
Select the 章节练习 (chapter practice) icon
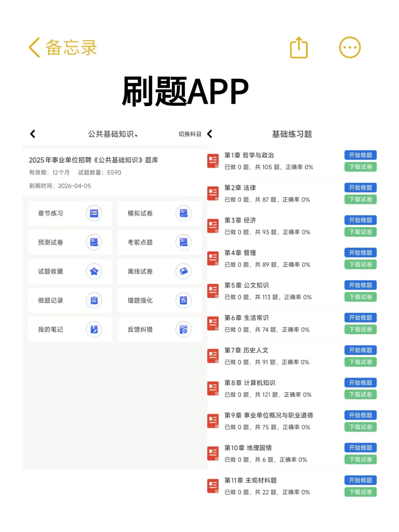93,214
